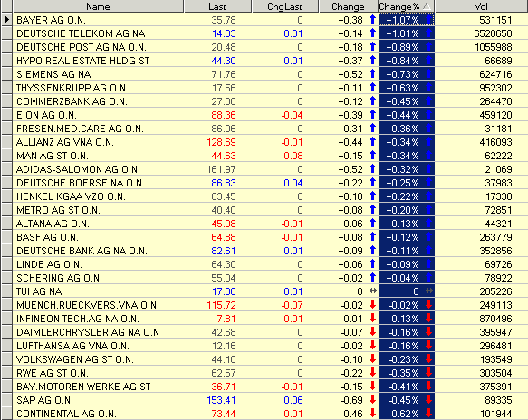Image resolution: width=528 pixels, height=420 pixels.
Task: Click the blue up arrow in Bayer's Change cell
Action: coord(372,20)
